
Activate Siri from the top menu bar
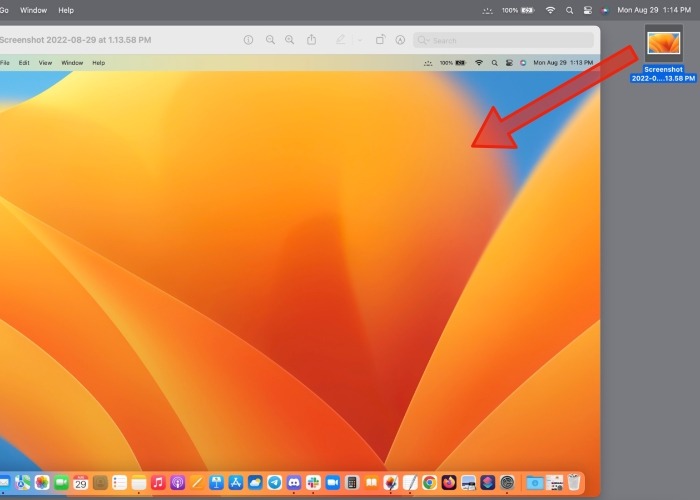coord(604,10)
